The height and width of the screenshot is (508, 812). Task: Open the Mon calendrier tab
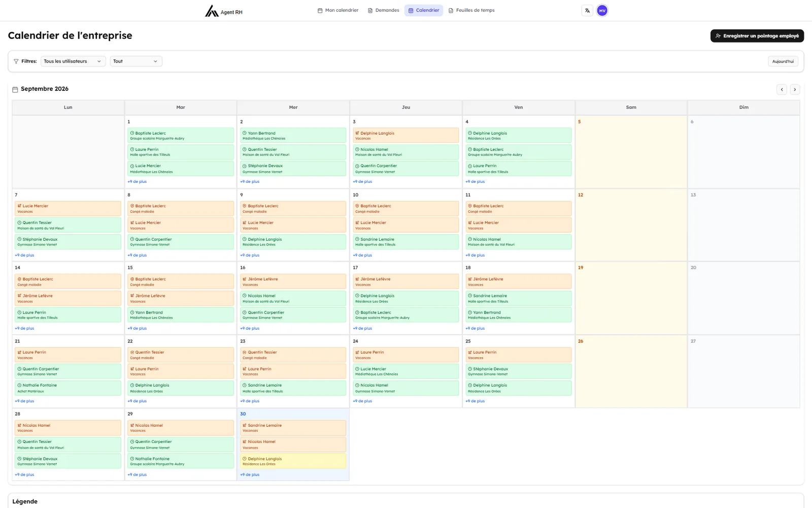coord(338,10)
